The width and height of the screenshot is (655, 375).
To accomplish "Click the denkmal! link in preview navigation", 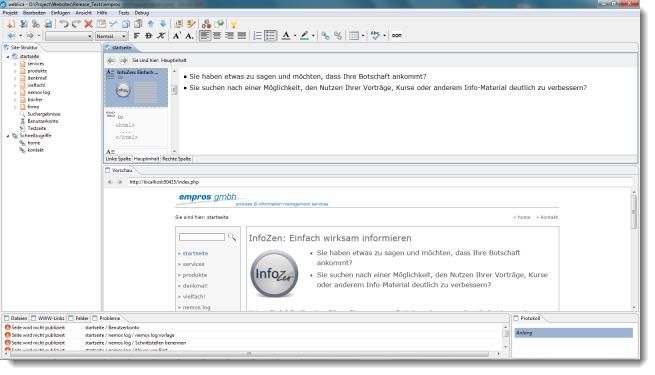I will coord(195,286).
